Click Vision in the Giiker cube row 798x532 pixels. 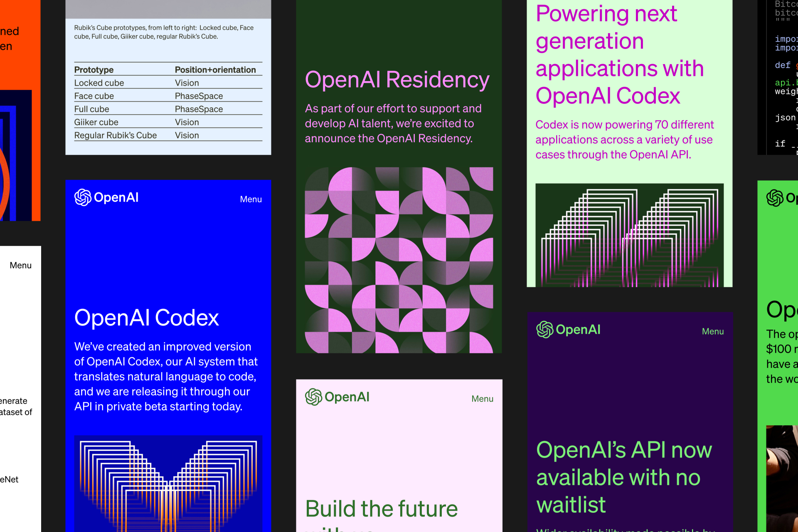(187, 122)
